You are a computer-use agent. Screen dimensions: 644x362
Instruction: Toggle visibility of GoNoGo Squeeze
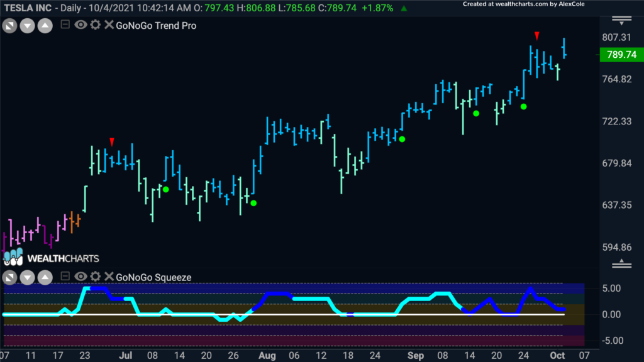click(80, 277)
